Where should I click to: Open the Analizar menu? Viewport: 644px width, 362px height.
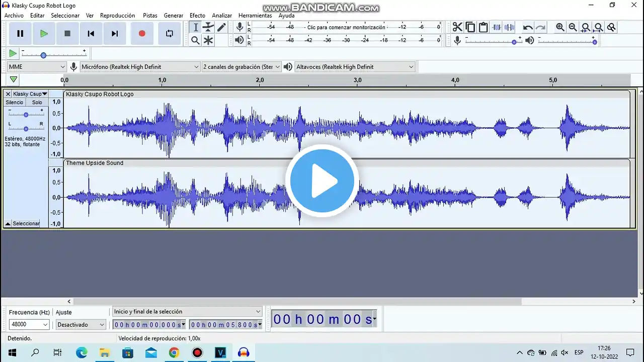click(x=222, y=16)
